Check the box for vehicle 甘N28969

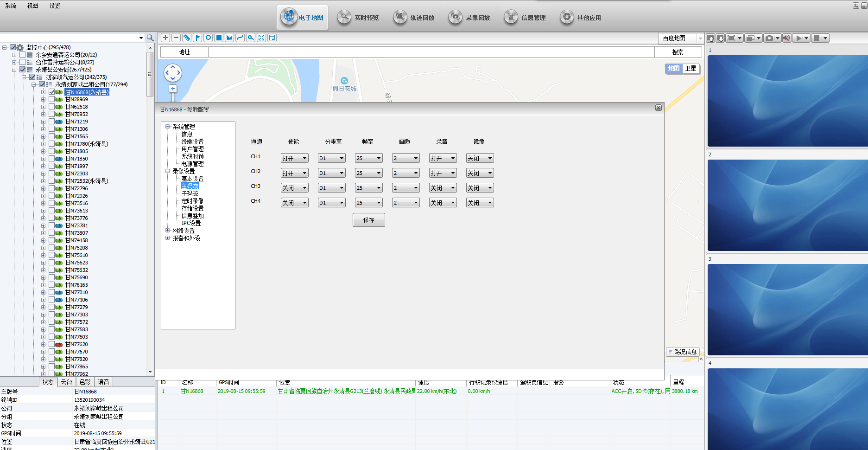tap(52, 99)
